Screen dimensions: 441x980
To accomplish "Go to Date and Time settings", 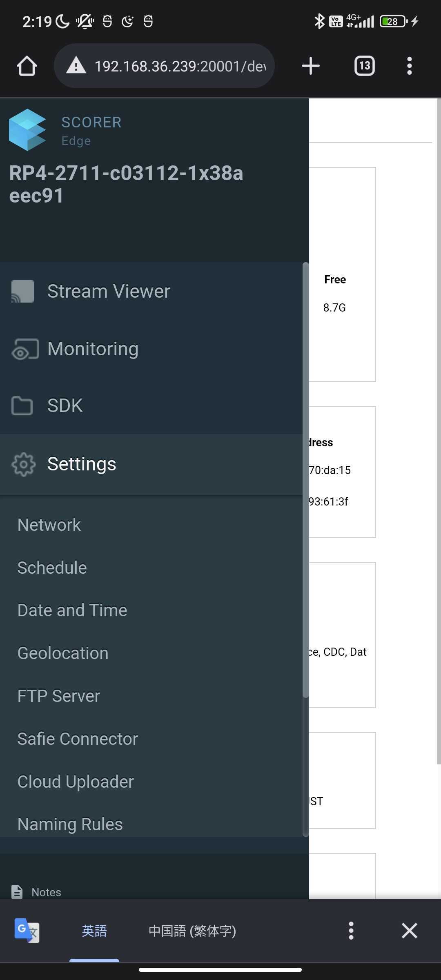I will [72, 610].
